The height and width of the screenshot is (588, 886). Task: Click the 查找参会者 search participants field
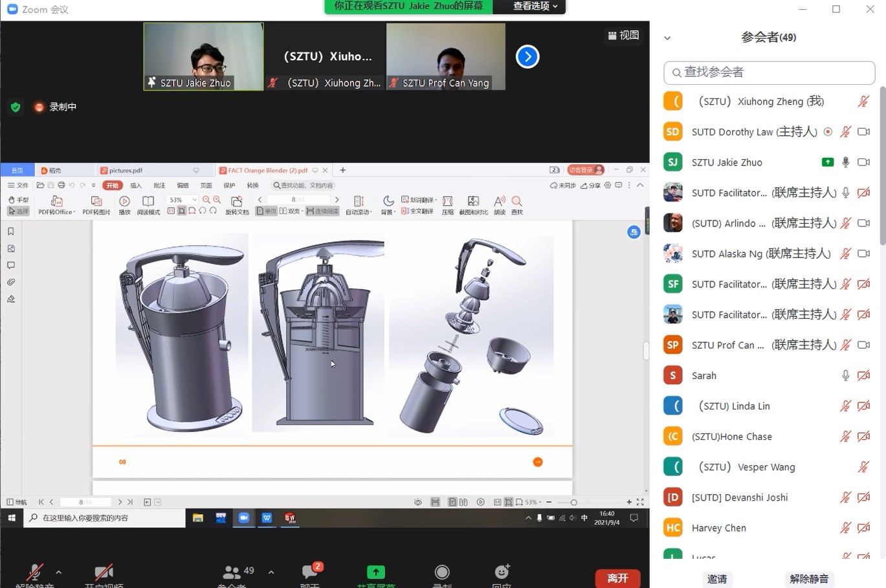pyautogui.click(x=770, y=72)
